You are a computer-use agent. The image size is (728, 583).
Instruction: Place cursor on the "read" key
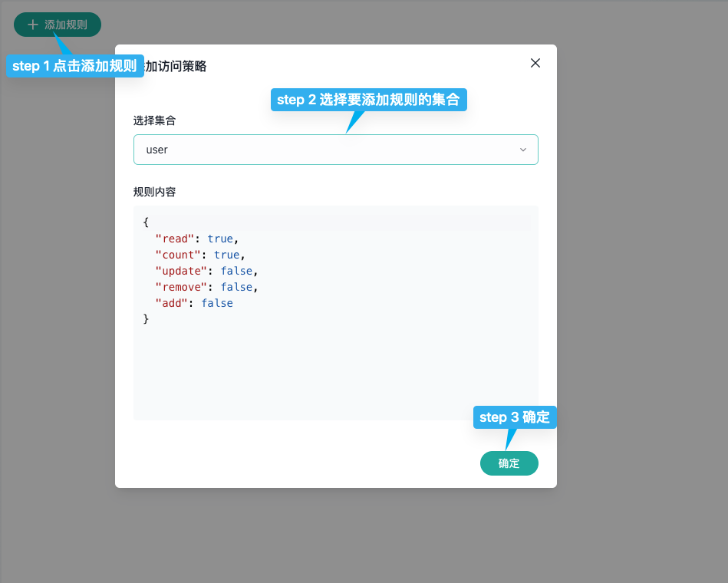click(175, 239)
